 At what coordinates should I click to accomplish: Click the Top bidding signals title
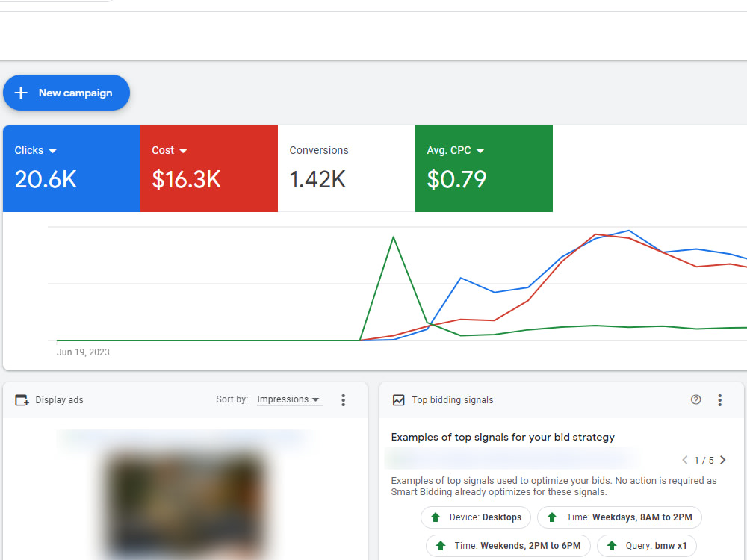[453, 400]
